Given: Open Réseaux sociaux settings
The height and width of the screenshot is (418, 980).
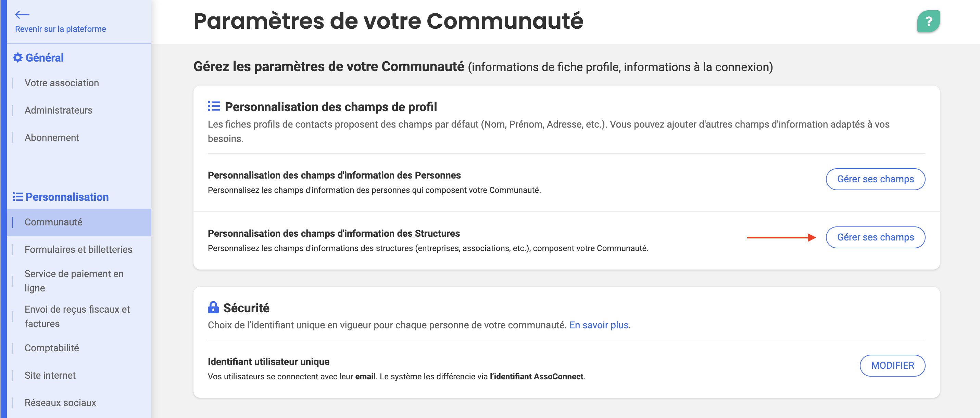Looking at the screenshot, I should (x=61, y=402).
